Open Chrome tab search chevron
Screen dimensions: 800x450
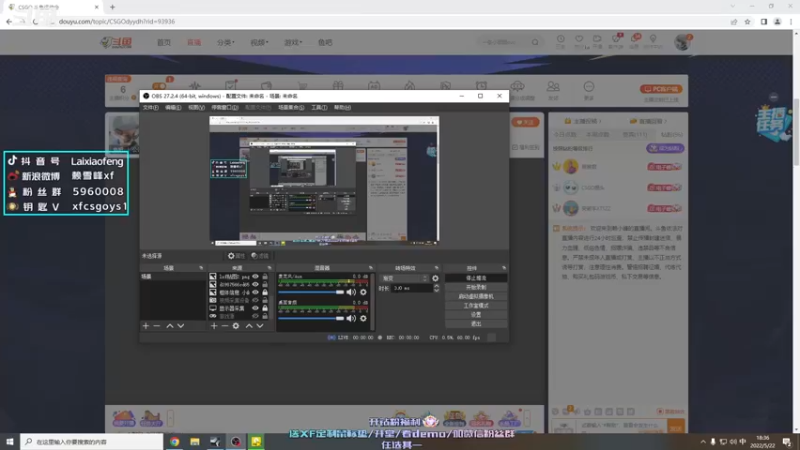733,6
